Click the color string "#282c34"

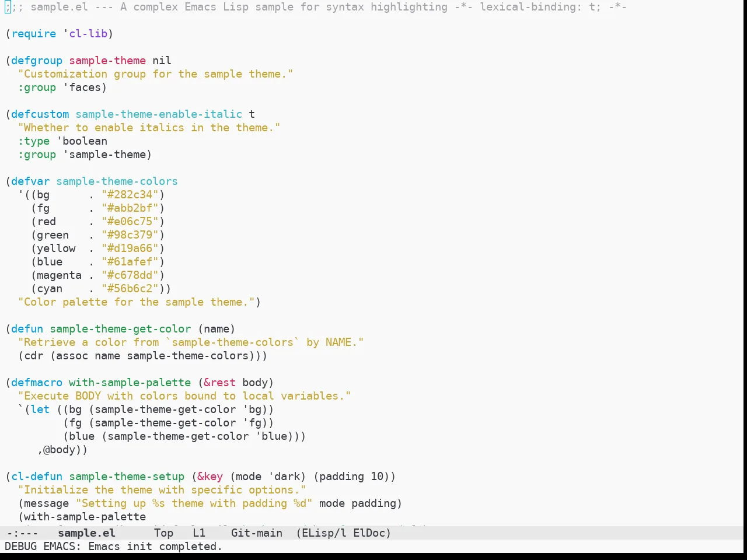tap(130, 195)
